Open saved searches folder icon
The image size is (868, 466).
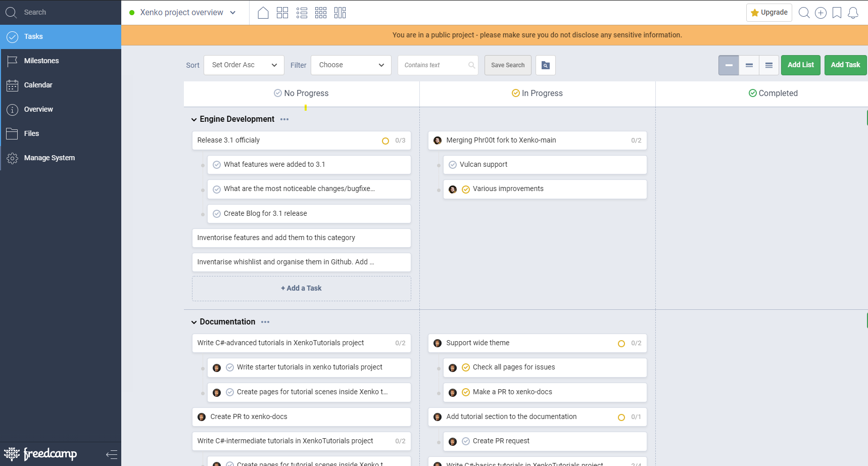tap(546, 65)
